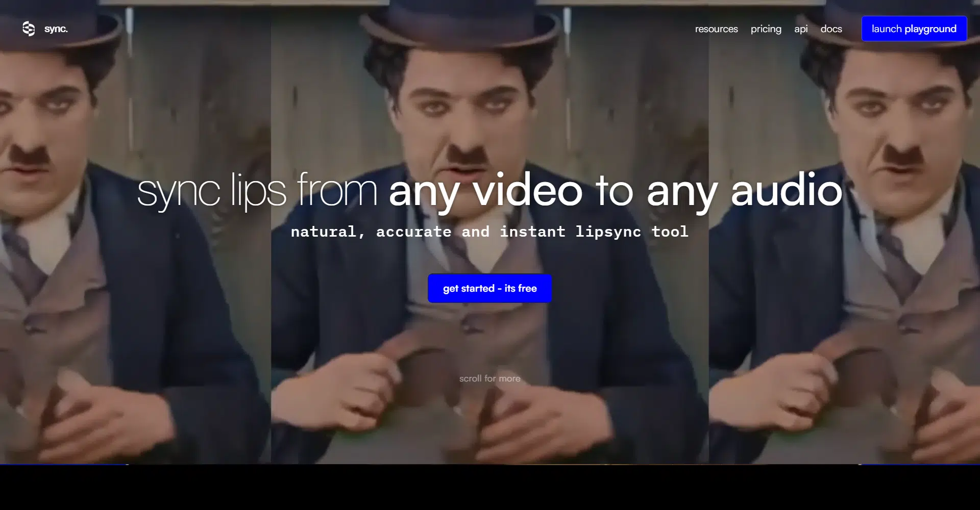
Task: Open the api link in navigation
Action: [x=801, y=29]
